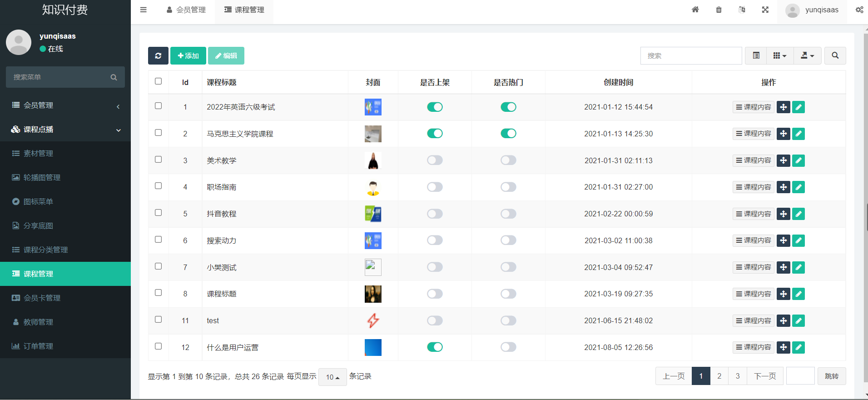Open 课程分类管理 in the sidebar
Screen dimensions: 868x400
pos(65,250)
